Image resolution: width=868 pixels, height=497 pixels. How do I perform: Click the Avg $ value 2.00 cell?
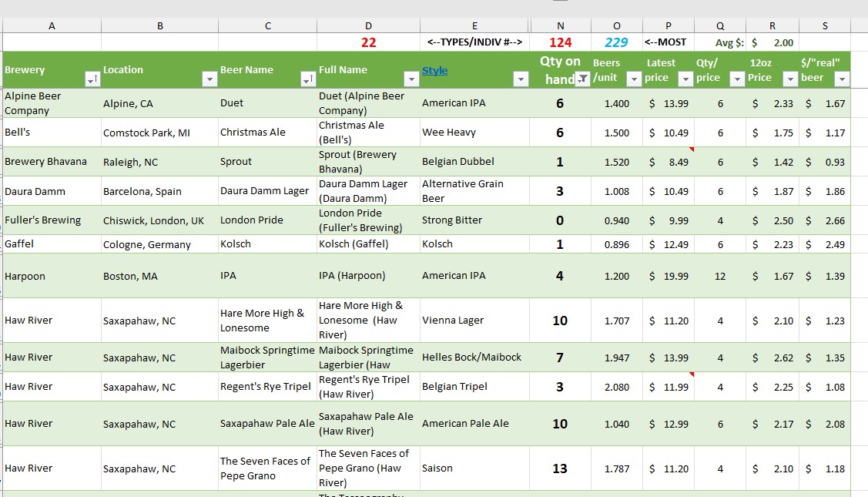point(772,42)
